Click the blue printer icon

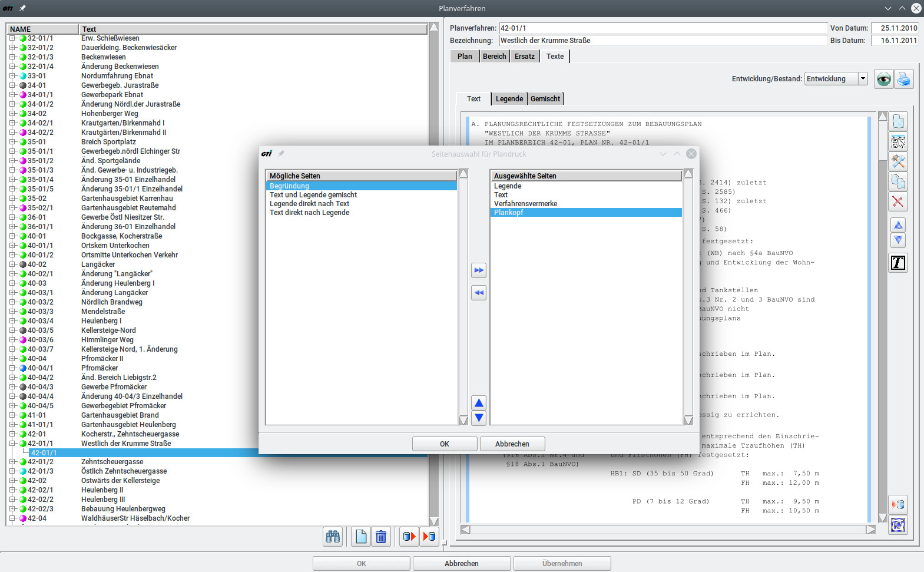tap(903, 79)
